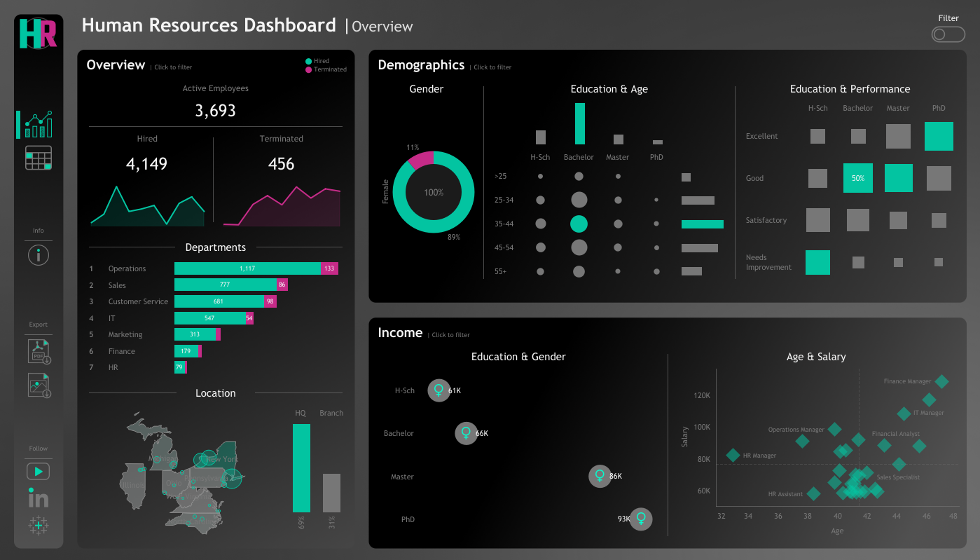The height and width of the screenshot is (560, 980).
Task: Open the YouTube follow icon
Action: (x=39, y=472)
